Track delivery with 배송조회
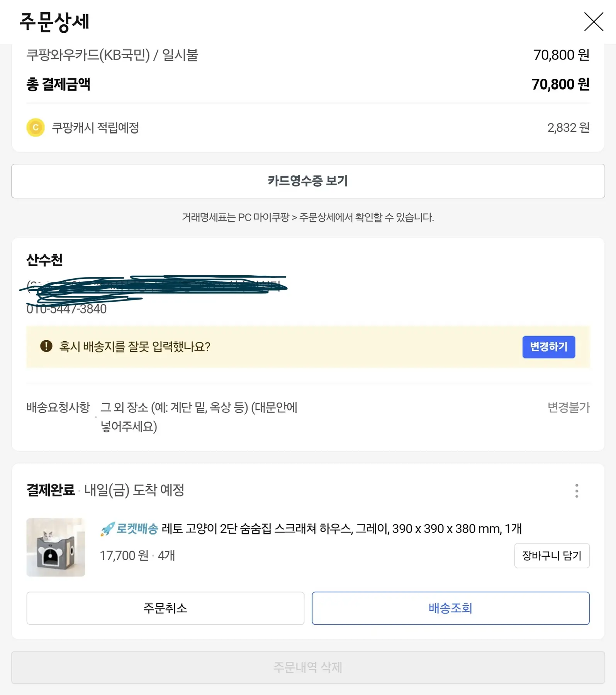This screenshot has width=616, height=695. click(x=450, y=608)
